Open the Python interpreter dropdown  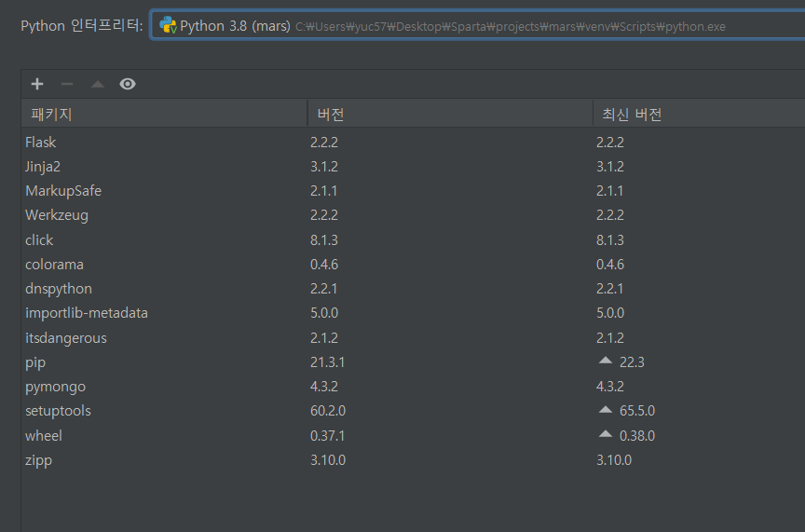477,25
